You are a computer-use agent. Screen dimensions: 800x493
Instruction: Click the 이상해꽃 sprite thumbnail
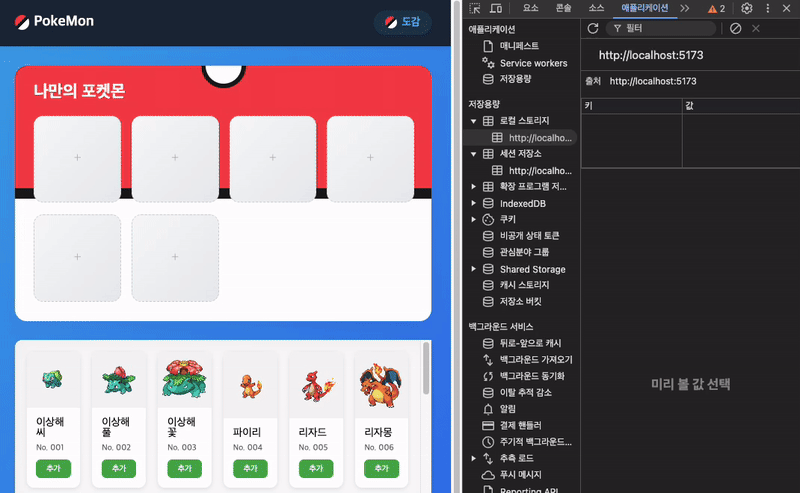click(x=184, y=379)
